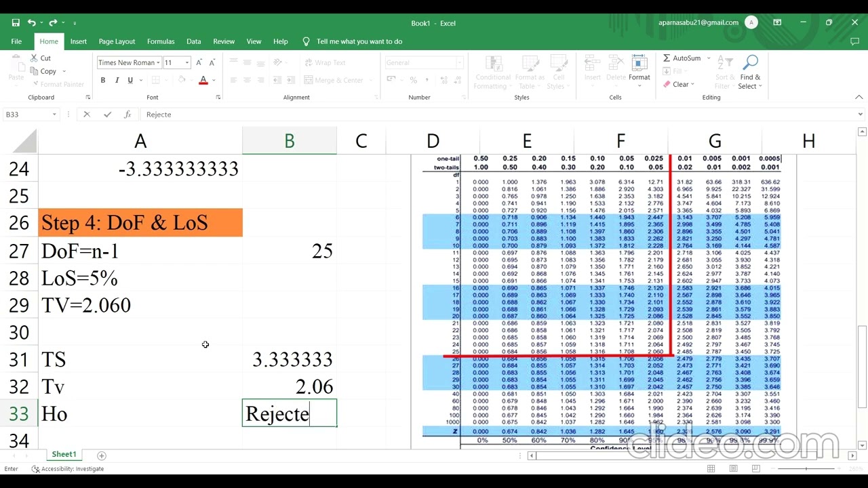Viewport: 868px width, 488px height.
Task: Switch to the Formulas tab
Action: (161, 41)
